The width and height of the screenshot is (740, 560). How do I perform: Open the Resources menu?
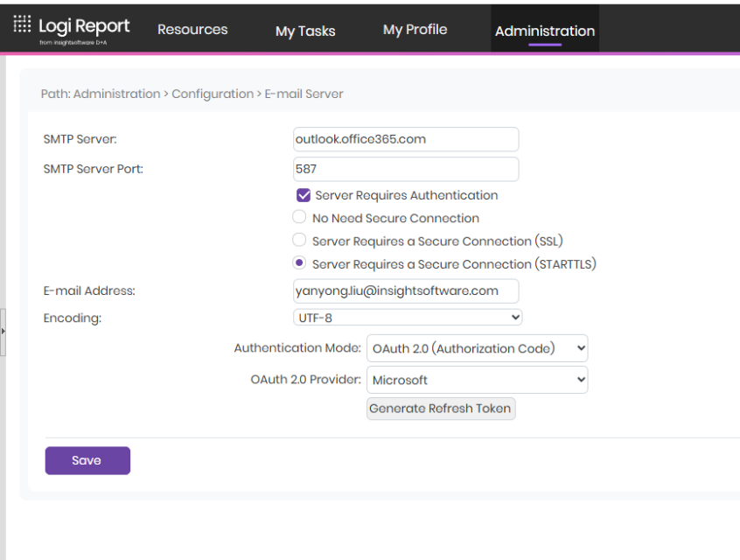click(192, 30)
